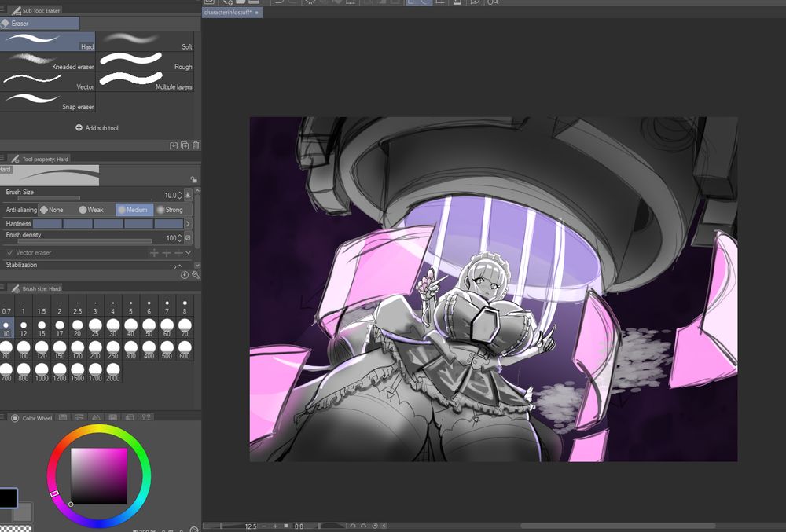Import sub tool material icon
The height and width of the screenshot is (532, 786).
[174, 145]
